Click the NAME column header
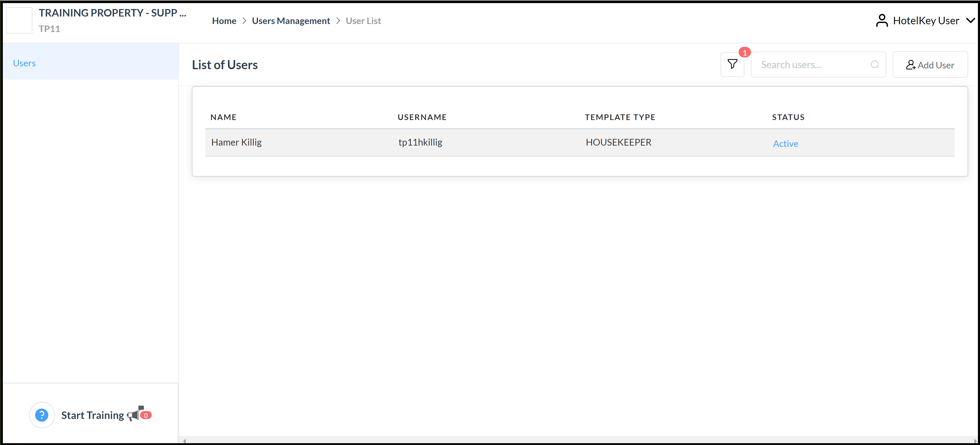This screenshot has height=445, width=980. tap(223, 117)
